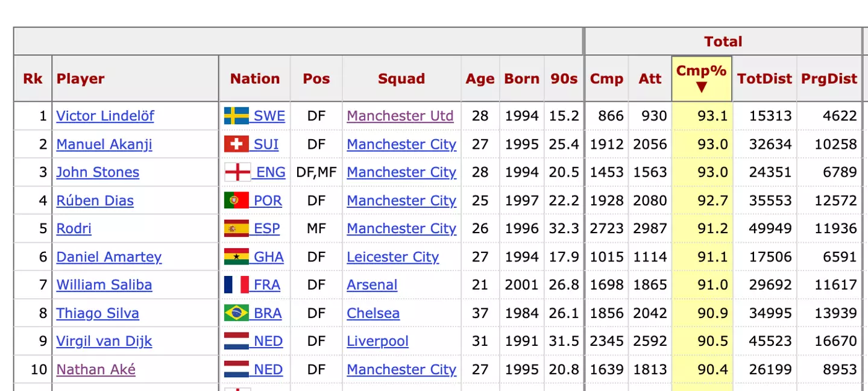Click the Ghana flag icon
Image resolution: width=868 pixels, height=391 pixels.
click(x=236, y=257)
